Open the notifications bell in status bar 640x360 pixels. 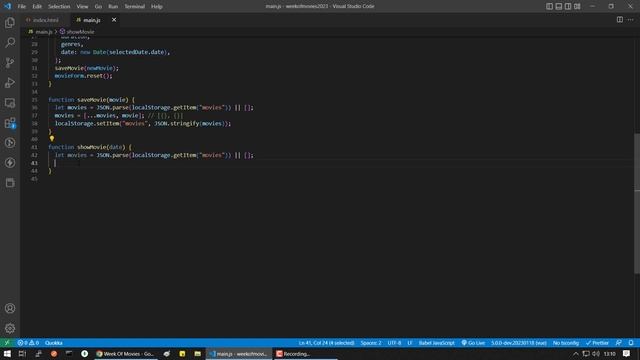631,343
